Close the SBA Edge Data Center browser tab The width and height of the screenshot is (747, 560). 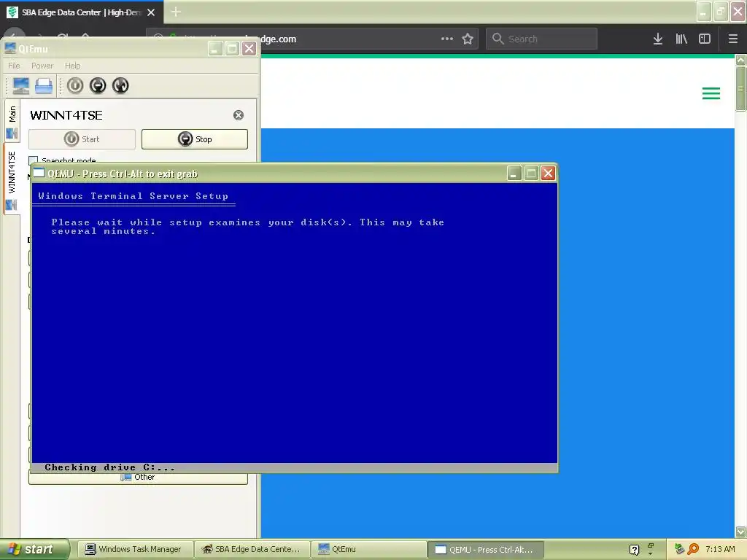(x=151, y=12)
